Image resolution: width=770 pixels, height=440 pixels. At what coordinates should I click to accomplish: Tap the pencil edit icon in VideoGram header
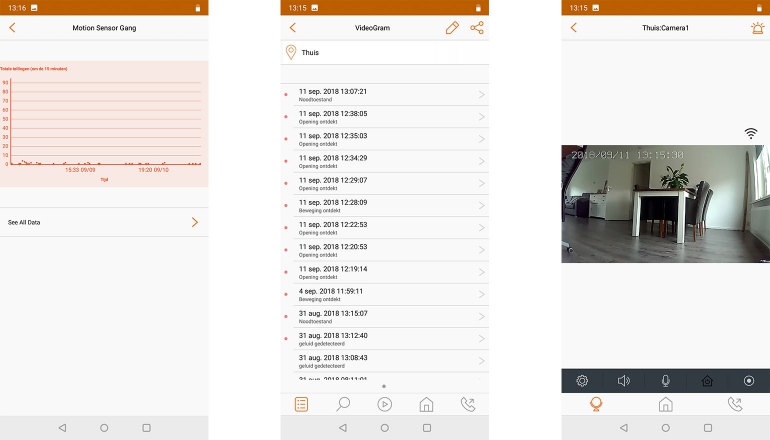click(x=452, y=28)
